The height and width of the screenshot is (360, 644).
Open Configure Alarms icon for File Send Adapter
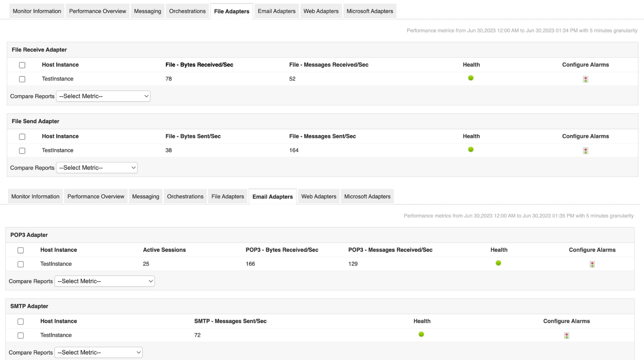point(585,151)
